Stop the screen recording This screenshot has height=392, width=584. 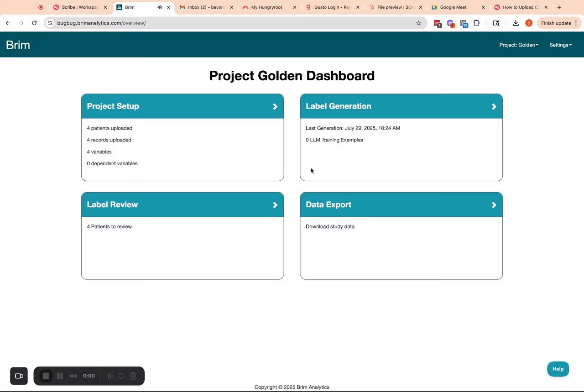[46, 376]
